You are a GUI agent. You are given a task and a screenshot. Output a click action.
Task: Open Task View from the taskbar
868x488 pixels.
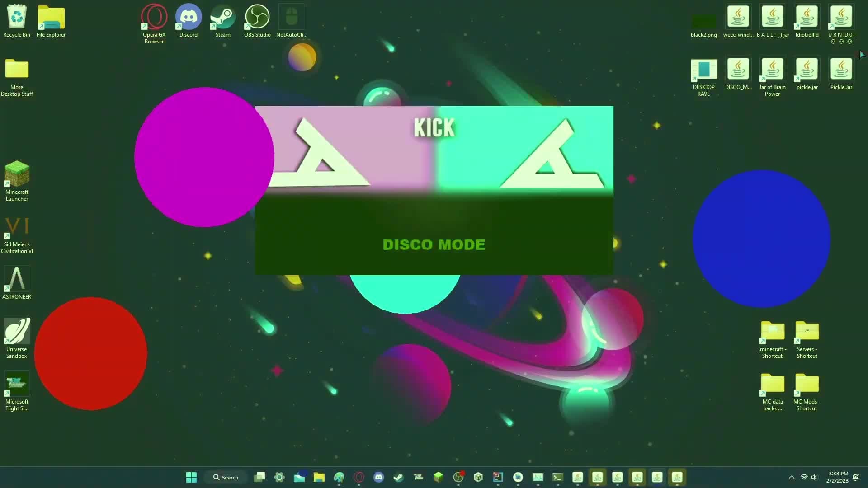point(259,477)
